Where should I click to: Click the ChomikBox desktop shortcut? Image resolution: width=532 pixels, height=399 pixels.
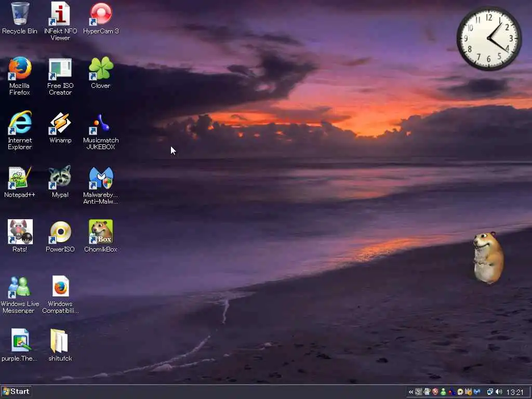(101, 235)
